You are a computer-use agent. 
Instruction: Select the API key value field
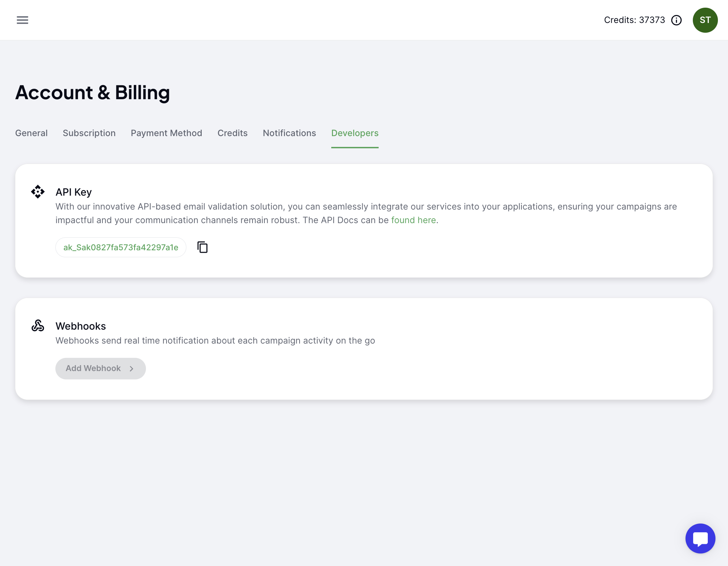click(121, 247)
